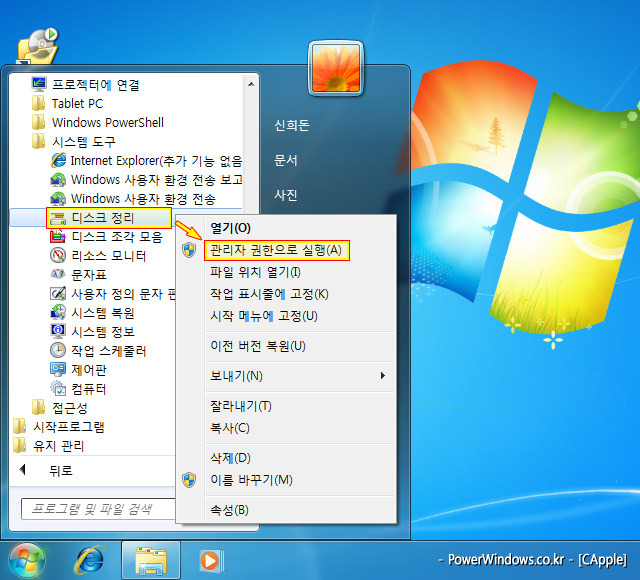Screen dimensions: 640x580
Task: Click the Windows Start orb
Action: [27, 561]
